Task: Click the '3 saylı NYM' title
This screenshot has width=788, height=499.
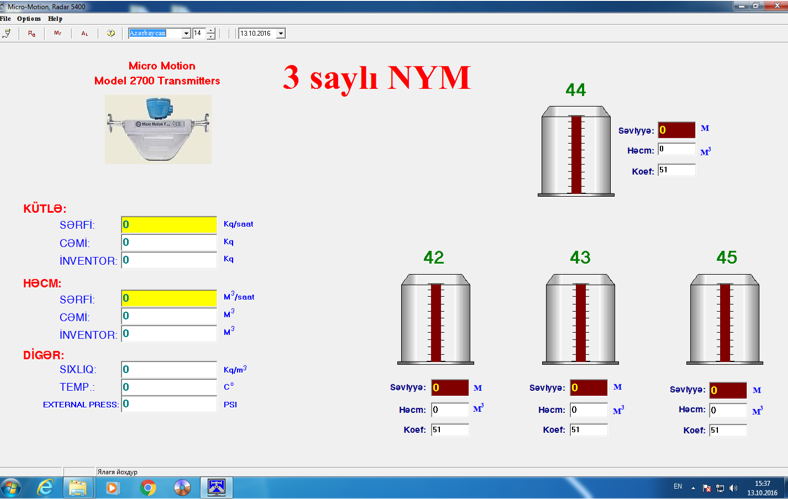Action: 376,79
